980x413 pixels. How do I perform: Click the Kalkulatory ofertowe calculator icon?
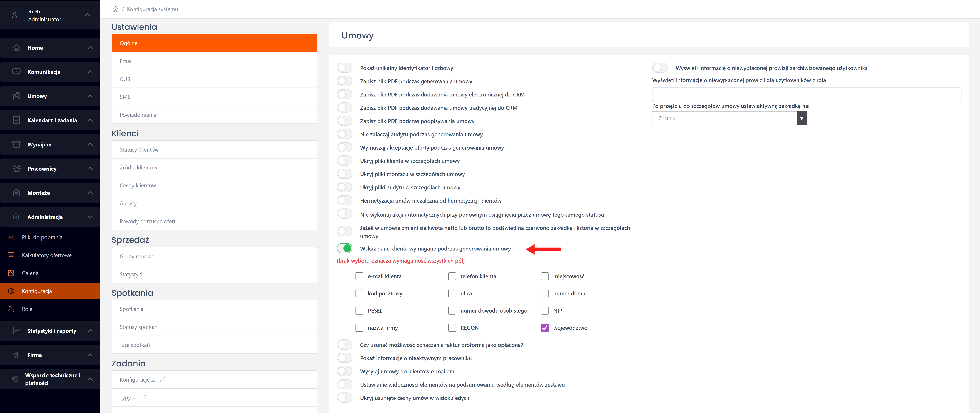(x=11, y=255)
